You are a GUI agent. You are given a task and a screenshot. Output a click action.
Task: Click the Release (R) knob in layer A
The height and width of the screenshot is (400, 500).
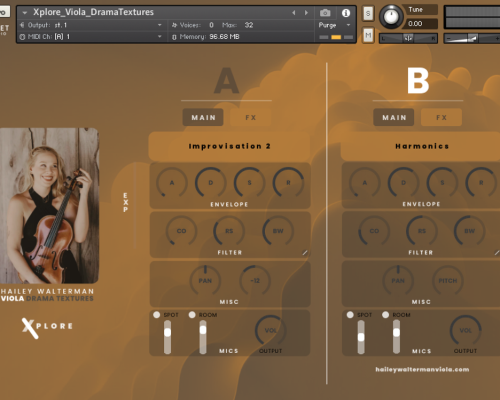tap(288, 183)
